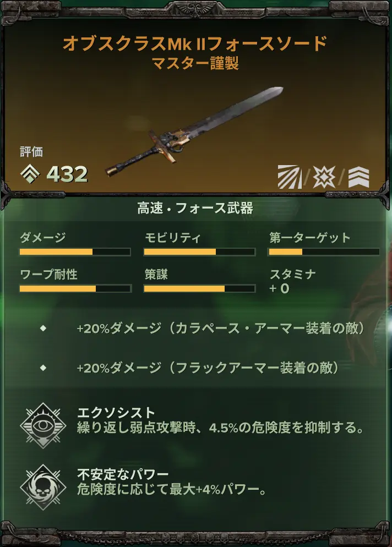
Task: Click the 第一ターゲット stat bar
Action: [324, 252]
